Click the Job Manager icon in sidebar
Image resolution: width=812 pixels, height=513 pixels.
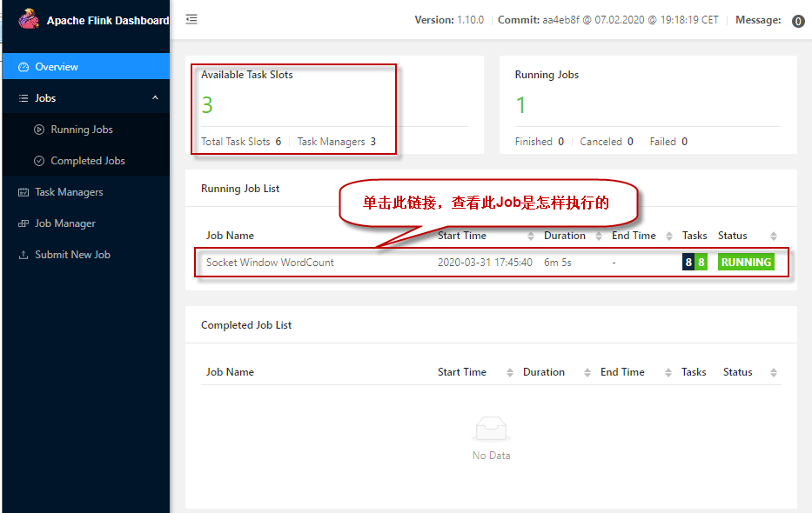coord(23,223)
